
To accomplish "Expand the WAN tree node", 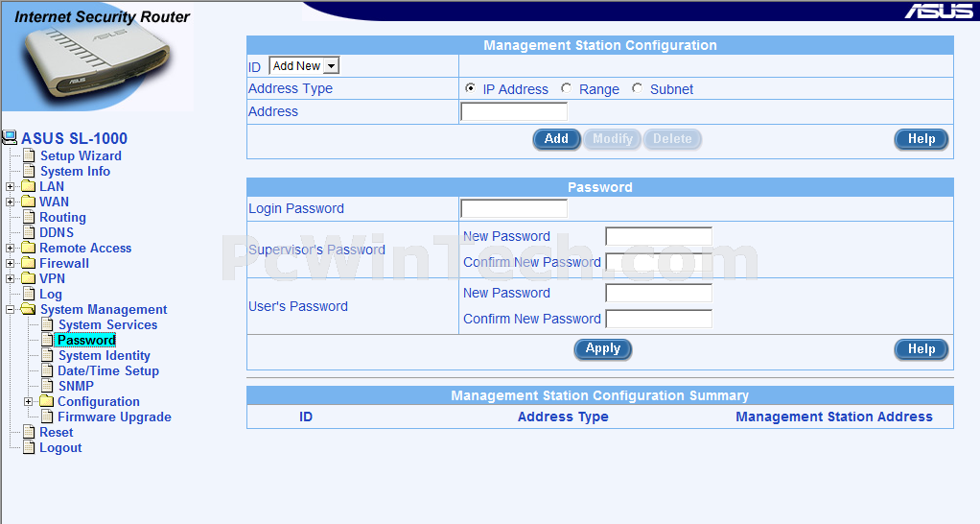I will 10,202.
